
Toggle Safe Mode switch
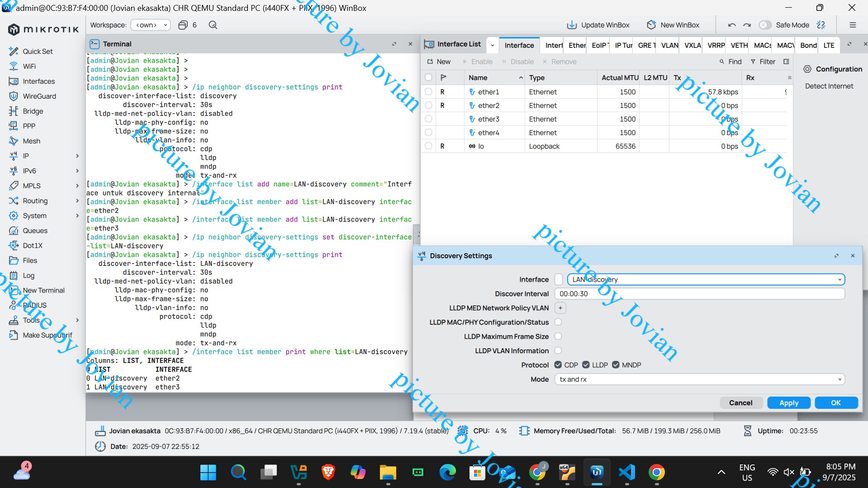tap(765, 25)
